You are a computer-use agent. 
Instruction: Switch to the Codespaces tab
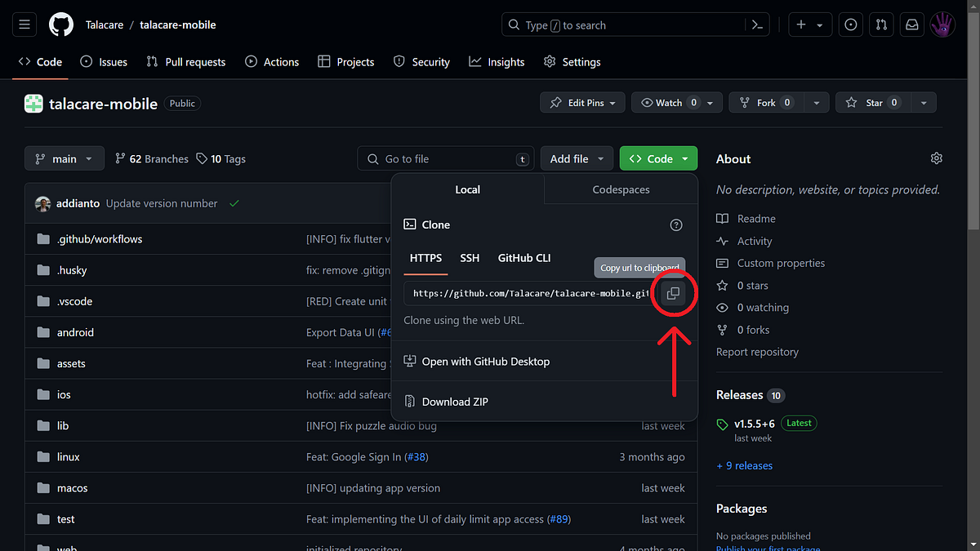pos(621,189)
